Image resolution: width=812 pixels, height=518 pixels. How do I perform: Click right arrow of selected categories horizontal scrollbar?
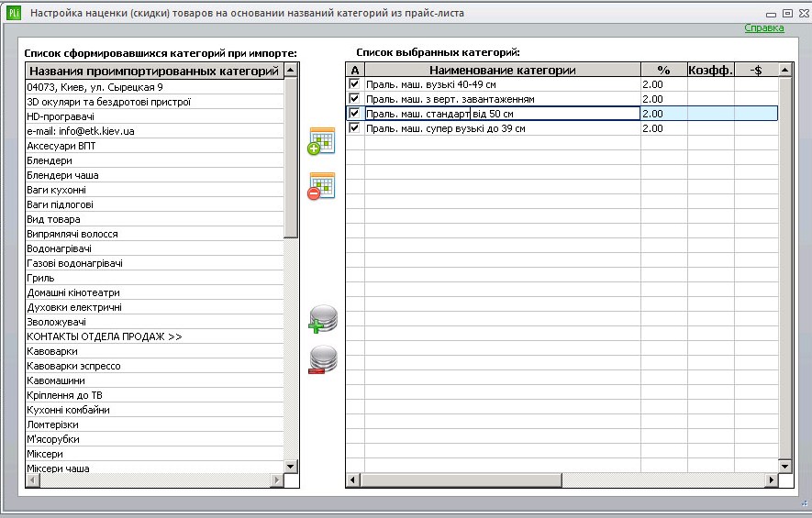pyautogui.click(x=772, y=480)
